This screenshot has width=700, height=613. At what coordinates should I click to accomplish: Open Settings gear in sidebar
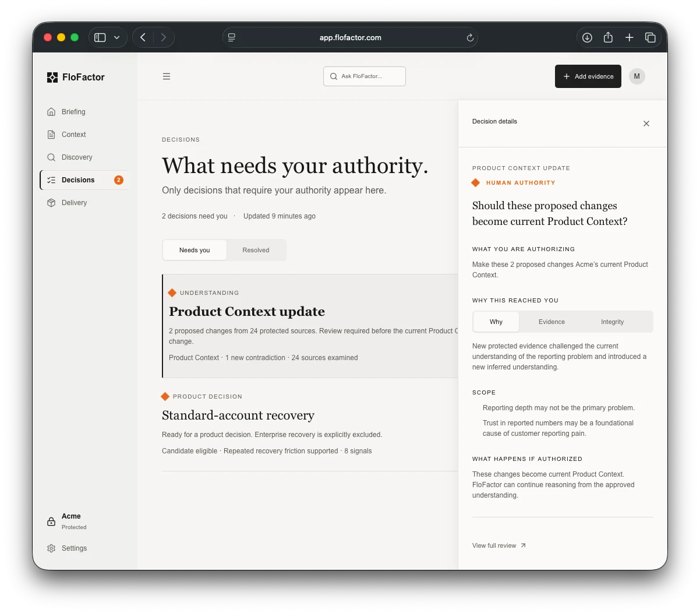[x=51, y=548]
